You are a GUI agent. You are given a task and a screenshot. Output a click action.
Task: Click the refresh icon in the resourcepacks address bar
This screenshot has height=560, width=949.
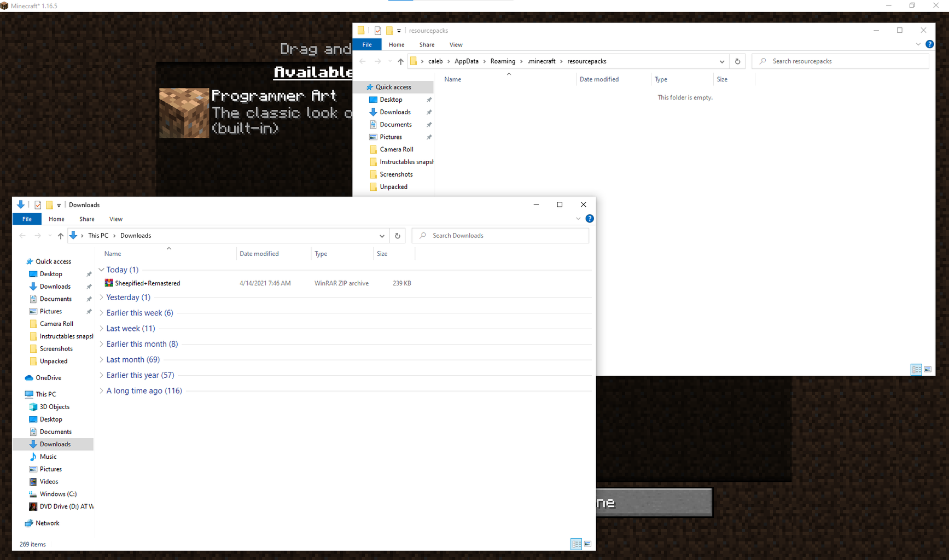[737, 61]
